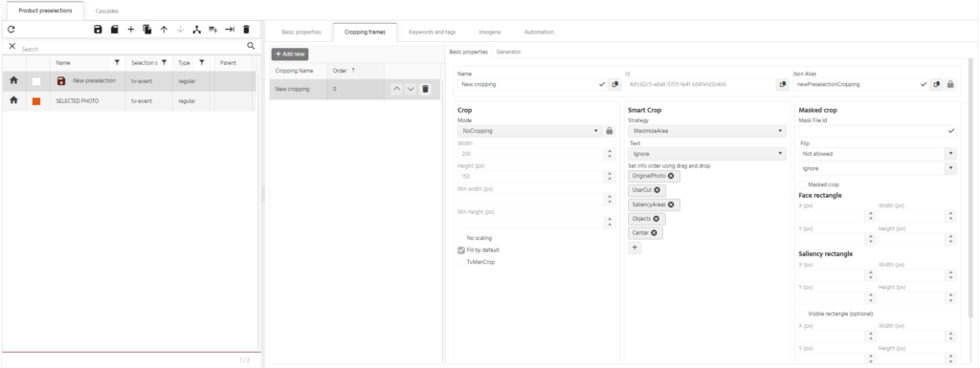Click the playlist-add icon in toolbar
Screen dimensions: 980x368
(x=213, y=30)
